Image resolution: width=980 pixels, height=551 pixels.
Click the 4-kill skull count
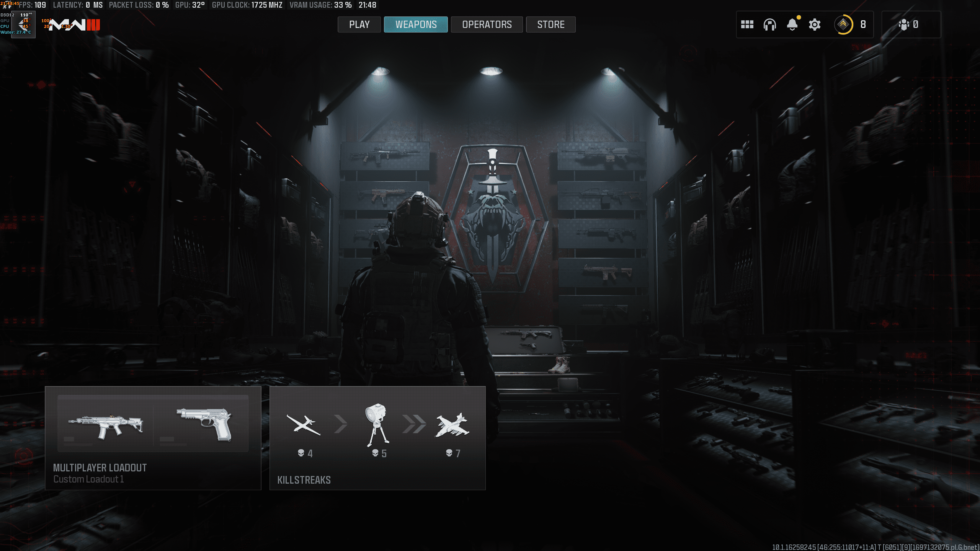[305, 453]
